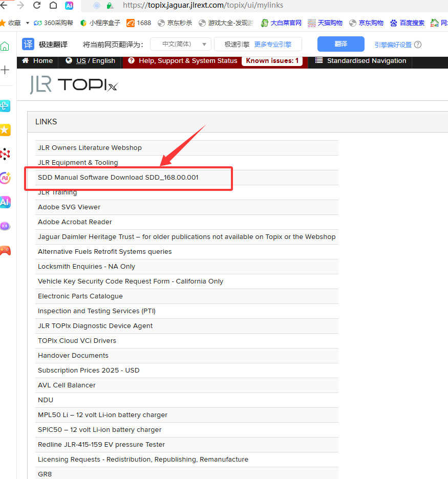Viewport: 448px width, 479px height.
Task: Open the 百度搜索 bookmark
Action: pyautogui.click(x=408, y=23)
